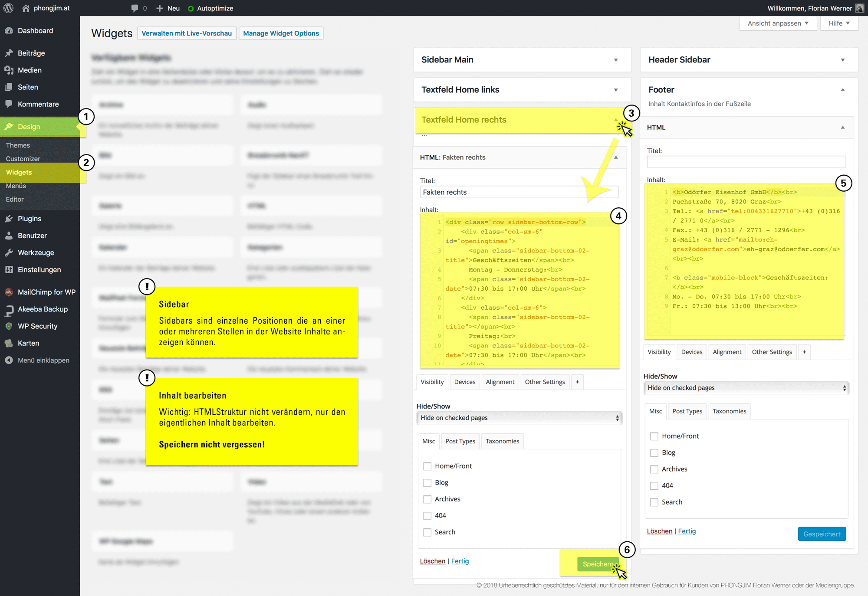Click the Beiträge pin icon
Screen dimensions: 868x596
coord(9,53)
